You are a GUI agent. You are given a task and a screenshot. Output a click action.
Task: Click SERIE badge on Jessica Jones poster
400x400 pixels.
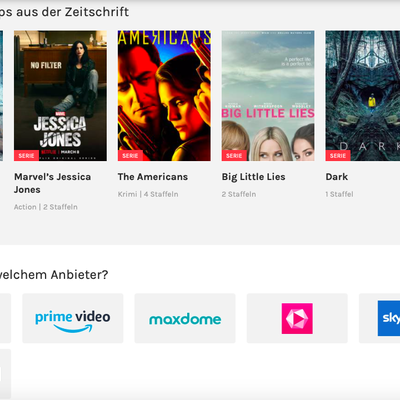26,156
